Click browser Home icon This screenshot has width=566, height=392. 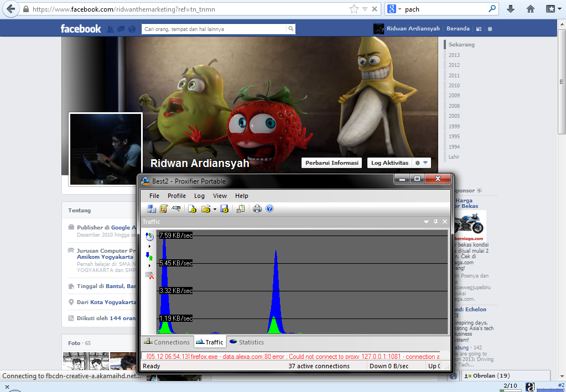[x=530, y=9]
